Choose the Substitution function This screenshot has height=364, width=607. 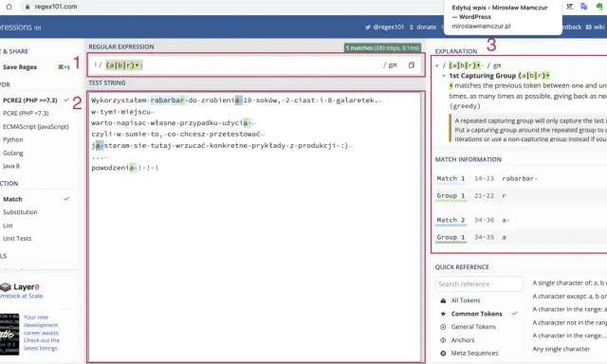pos(20,212)
